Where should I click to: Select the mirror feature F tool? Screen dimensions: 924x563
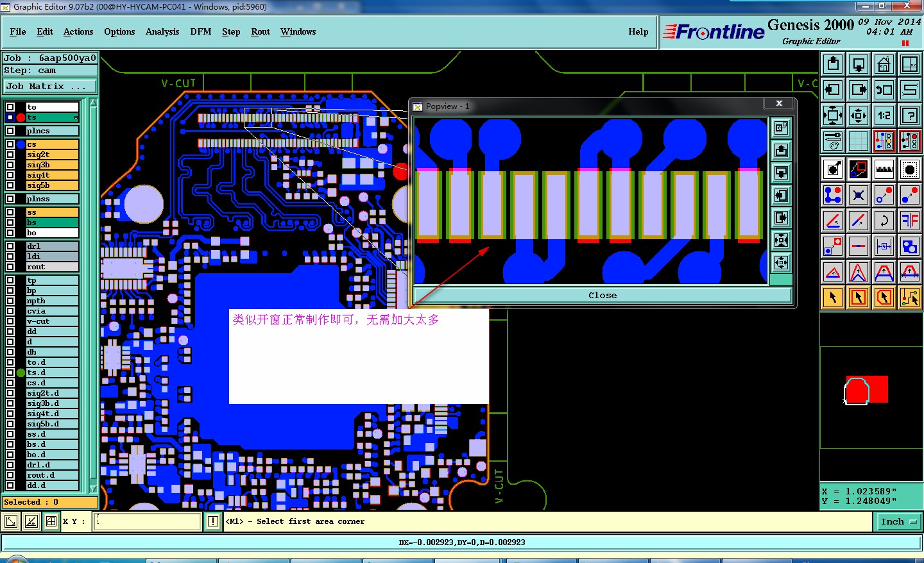pos(910,221)
